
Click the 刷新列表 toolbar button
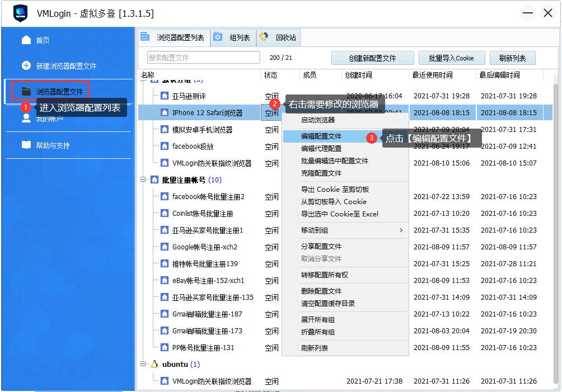[x=513, y=58]
